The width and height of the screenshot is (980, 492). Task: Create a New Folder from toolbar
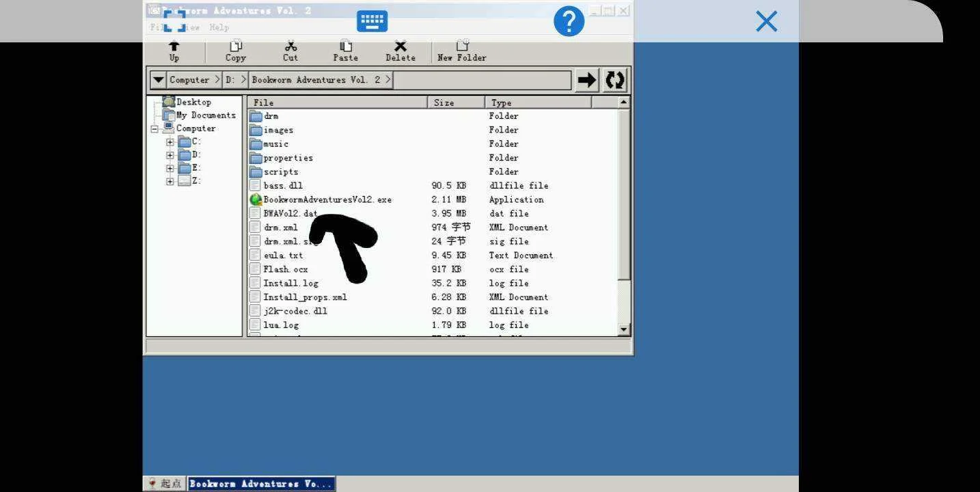[462, 51]
